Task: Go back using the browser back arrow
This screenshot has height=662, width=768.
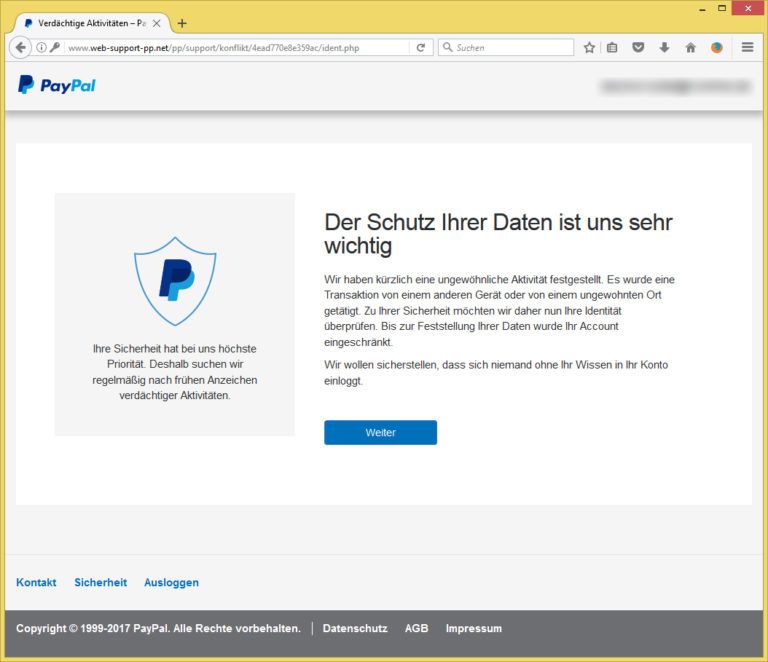Action: coord(20,47)
